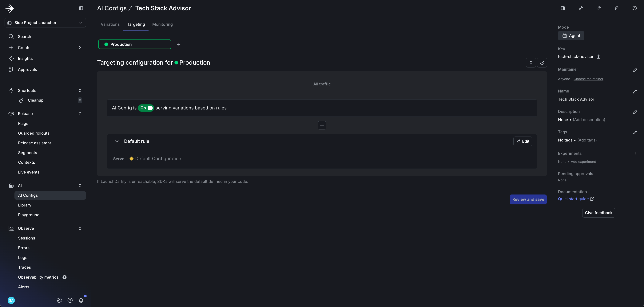Expand the Create submenu arrow

pos(80,48)
